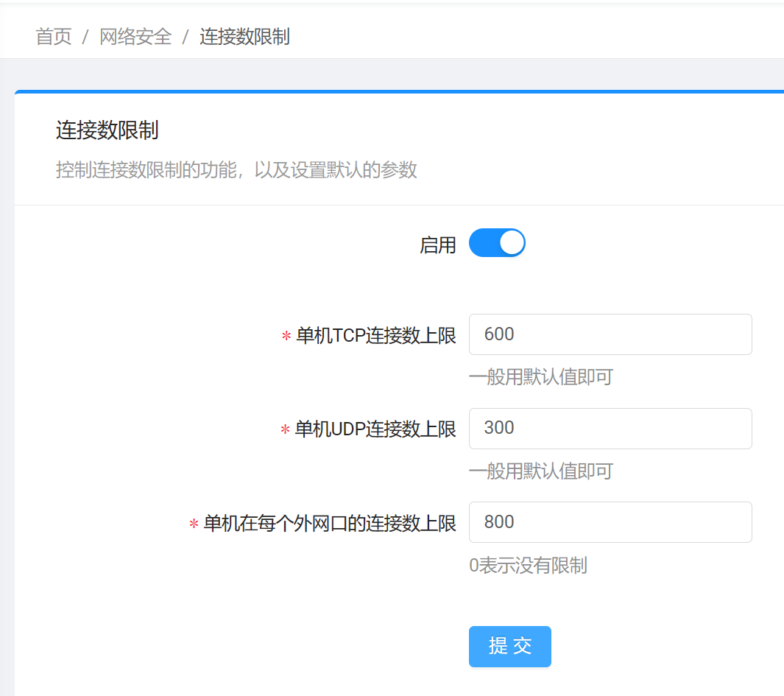The height and width of the screenshot is (696, 784).
Task: Open the 网络安全 breadcrumb item
Action: [x=135, y=37]
